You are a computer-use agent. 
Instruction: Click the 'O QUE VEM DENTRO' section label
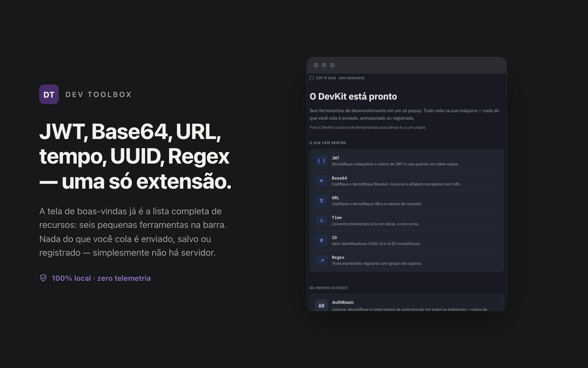(x=328, y=143)
